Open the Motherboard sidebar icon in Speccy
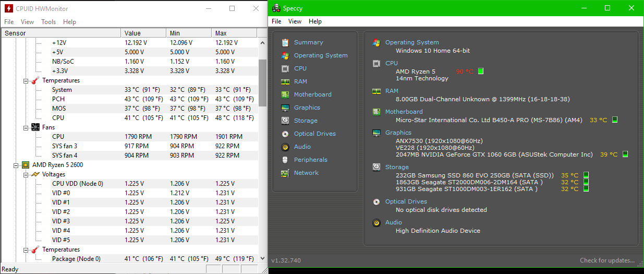The height and width of the screenshot is (274, 644). (x=285, y=94)
